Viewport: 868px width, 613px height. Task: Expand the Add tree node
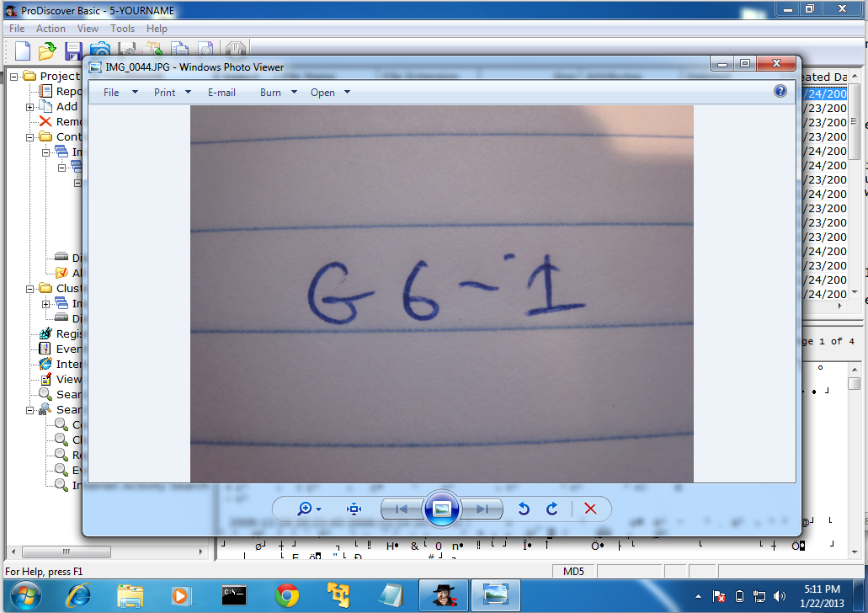(x=30, y=107)
